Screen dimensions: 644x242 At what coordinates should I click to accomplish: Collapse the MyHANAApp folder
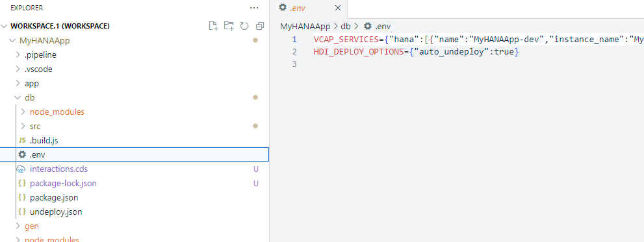click(12, 41)
